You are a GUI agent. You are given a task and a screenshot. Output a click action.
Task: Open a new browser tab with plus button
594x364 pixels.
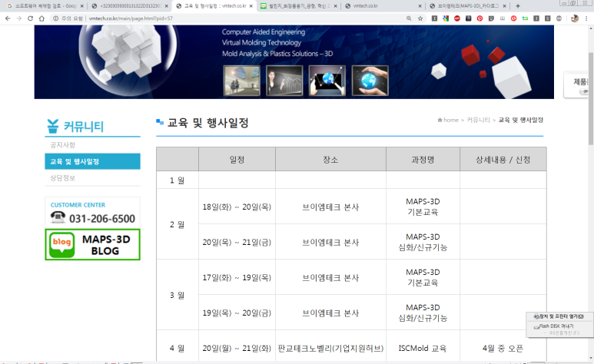[518, 5]
